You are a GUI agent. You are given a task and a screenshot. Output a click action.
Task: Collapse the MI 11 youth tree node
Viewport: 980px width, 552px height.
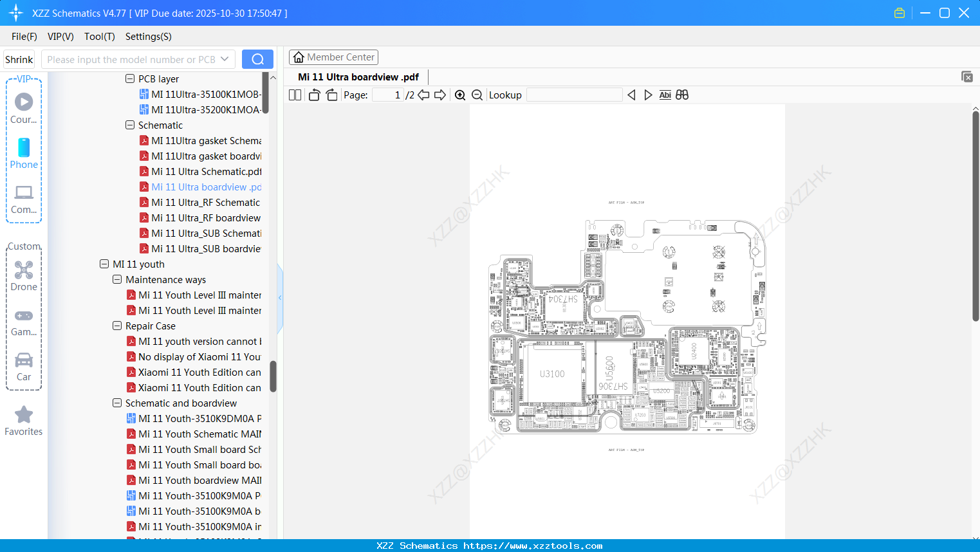[104, 264]
